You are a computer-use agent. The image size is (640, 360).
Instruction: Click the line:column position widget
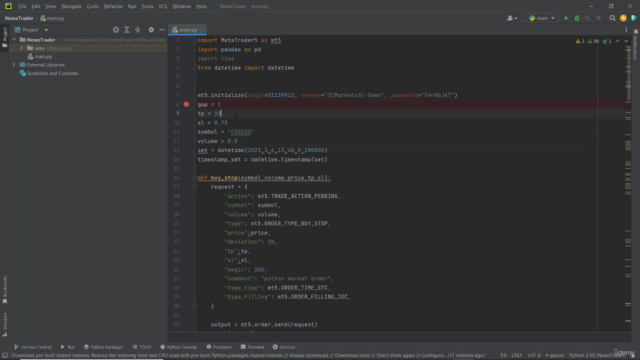click(x=503, y=355)
